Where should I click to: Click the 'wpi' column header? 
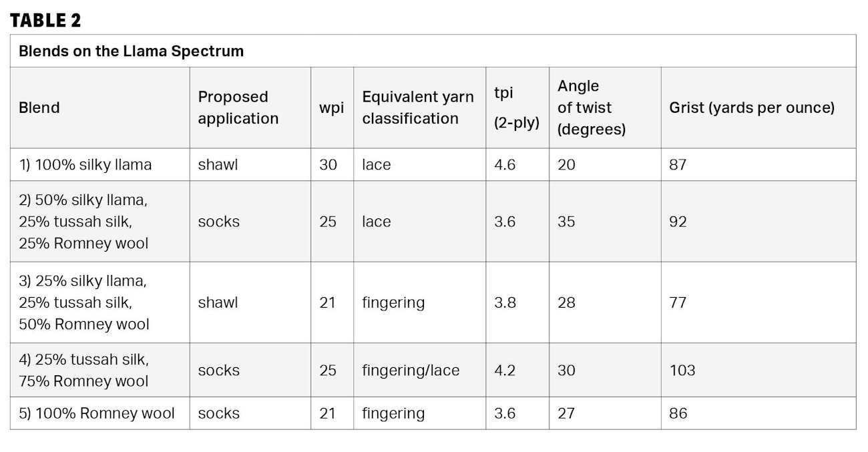(331, 107)
